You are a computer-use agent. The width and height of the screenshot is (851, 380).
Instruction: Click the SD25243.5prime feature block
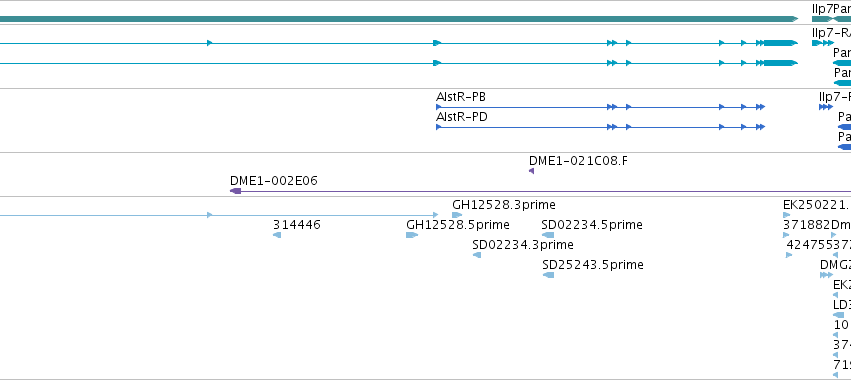click(x=548, y=275)
